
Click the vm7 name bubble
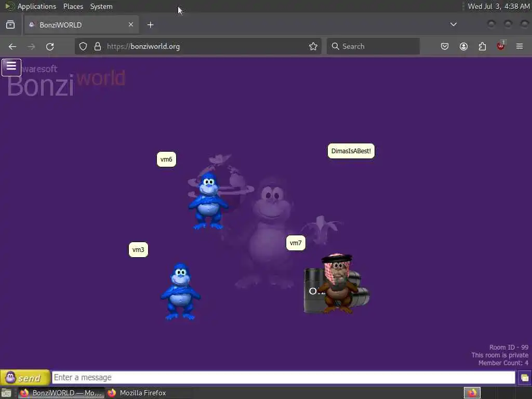coord(296,243)
